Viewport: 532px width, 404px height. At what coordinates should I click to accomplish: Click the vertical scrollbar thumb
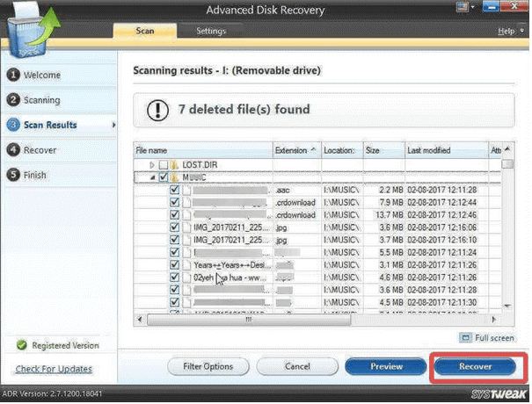point(507,164)
